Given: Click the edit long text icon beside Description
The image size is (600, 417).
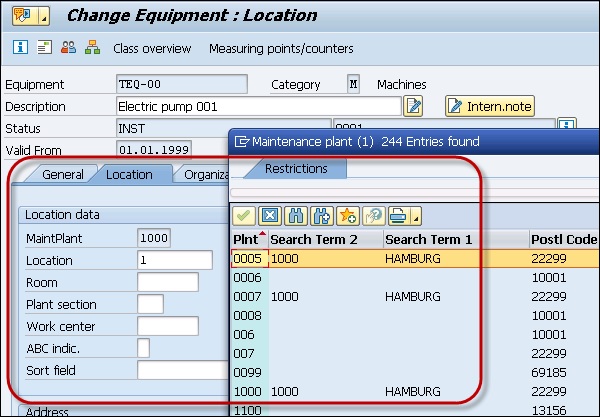Looking at the screenshot, I should tap(413, 106).
